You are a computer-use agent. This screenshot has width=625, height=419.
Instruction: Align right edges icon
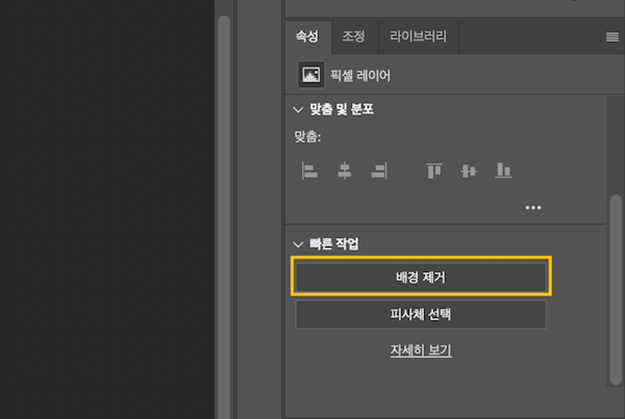(379, 171)
